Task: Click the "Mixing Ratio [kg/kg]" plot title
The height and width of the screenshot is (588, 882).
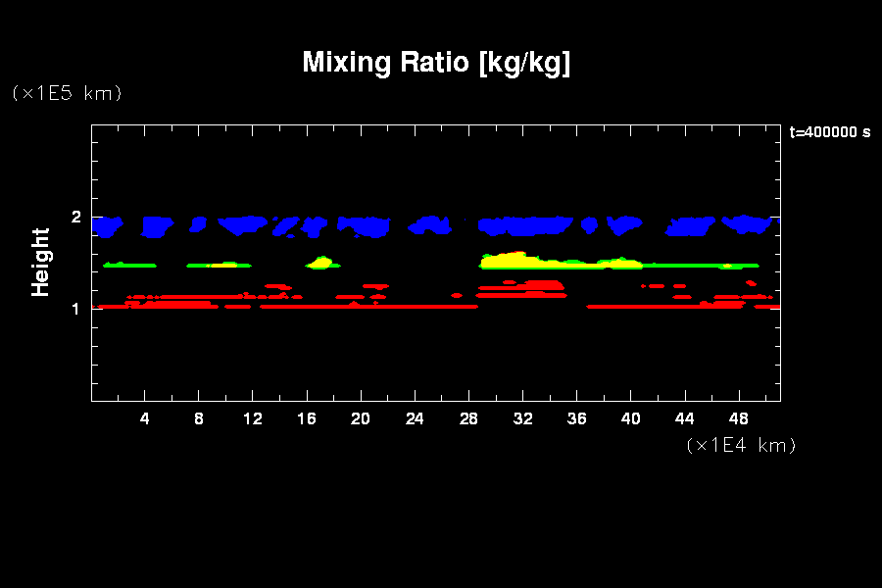Action: pyautogui.click(x=436, y=63)
